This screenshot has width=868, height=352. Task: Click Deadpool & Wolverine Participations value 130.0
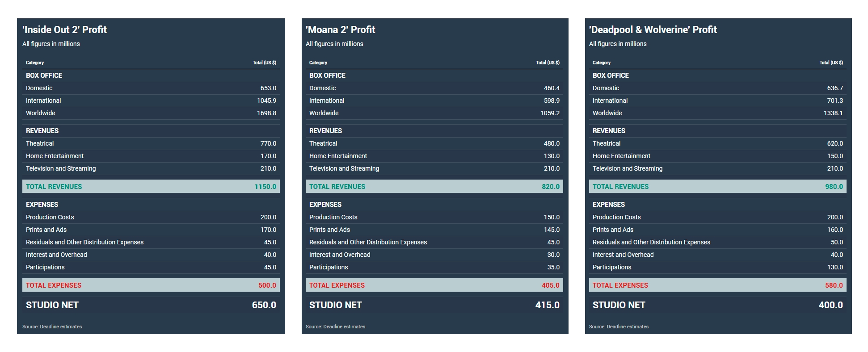tap(835, 267)
